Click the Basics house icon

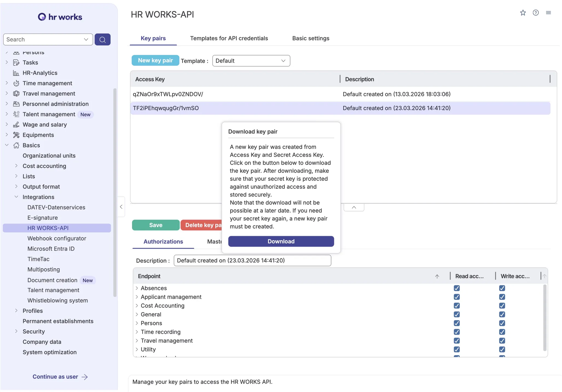click(16, 145)
